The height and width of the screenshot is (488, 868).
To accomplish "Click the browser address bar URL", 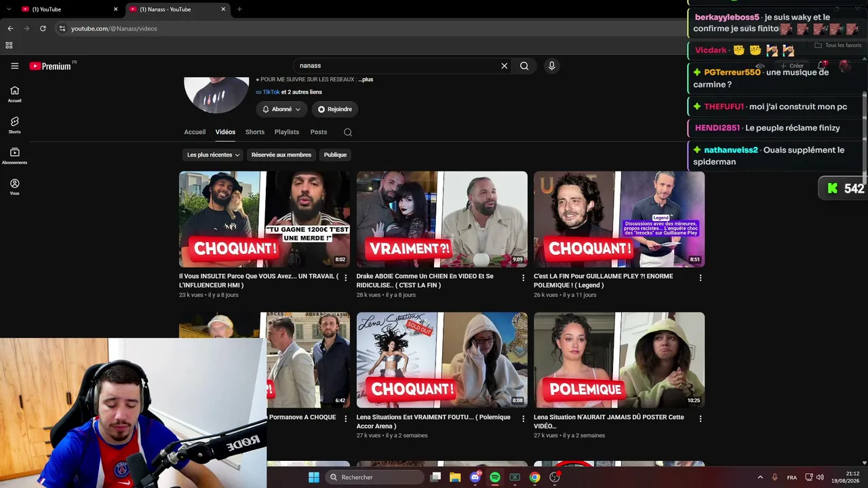I will (x=114, y=28).
